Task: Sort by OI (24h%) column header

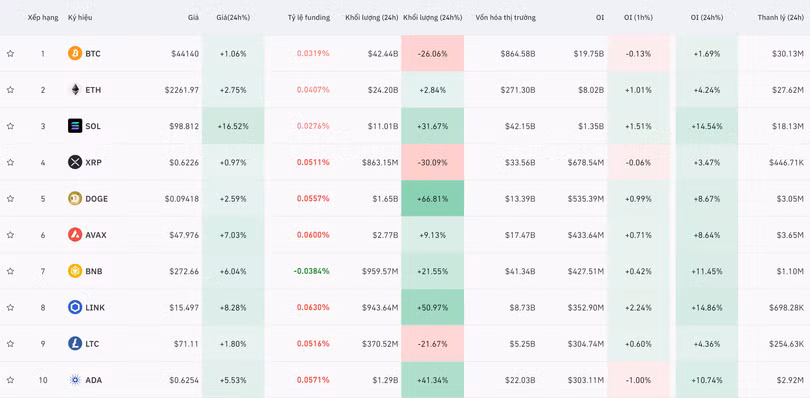Action: click(707, 18)
